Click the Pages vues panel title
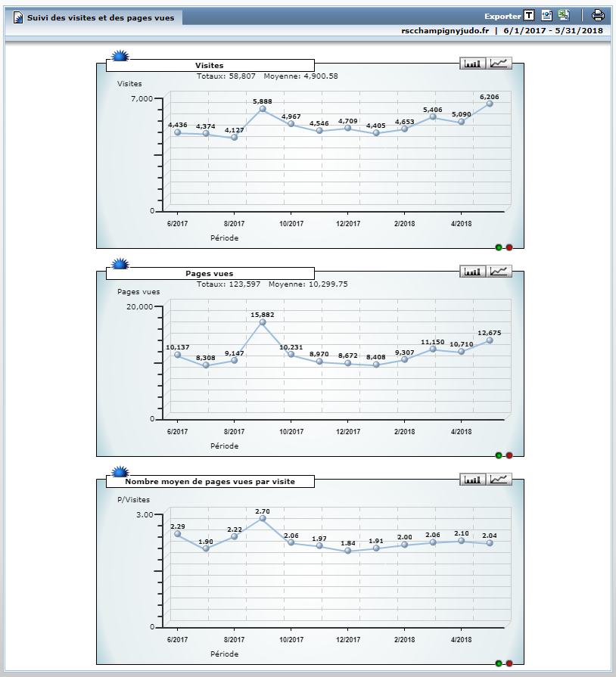616x677 pixels. pyautogui.click(x=210, y=274)
